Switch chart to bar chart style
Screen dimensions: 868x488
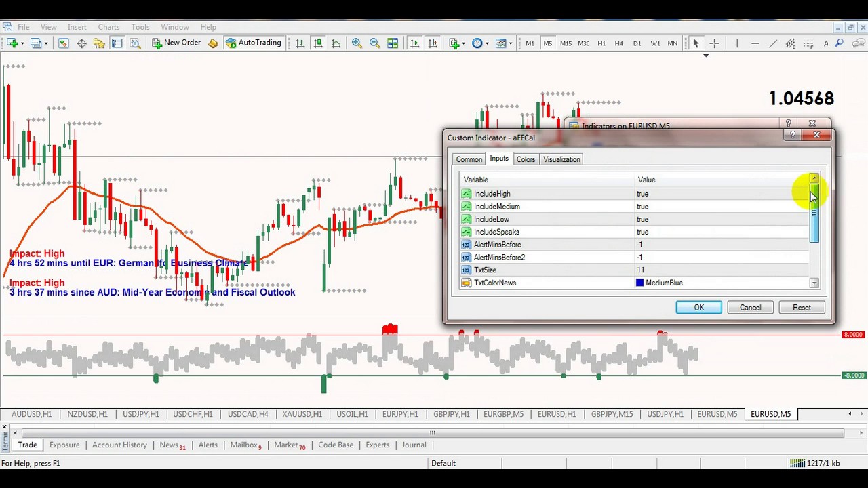click(x=300, y=43)
